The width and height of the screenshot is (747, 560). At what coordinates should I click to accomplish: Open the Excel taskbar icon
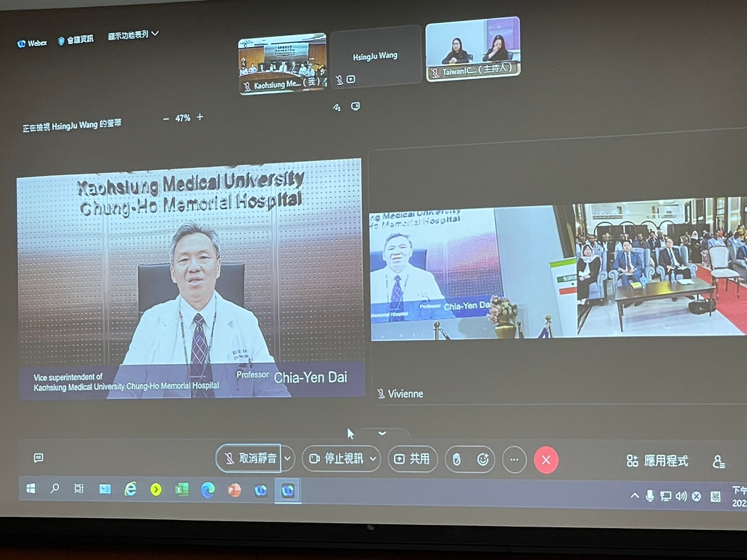click(x=182, y=490)
